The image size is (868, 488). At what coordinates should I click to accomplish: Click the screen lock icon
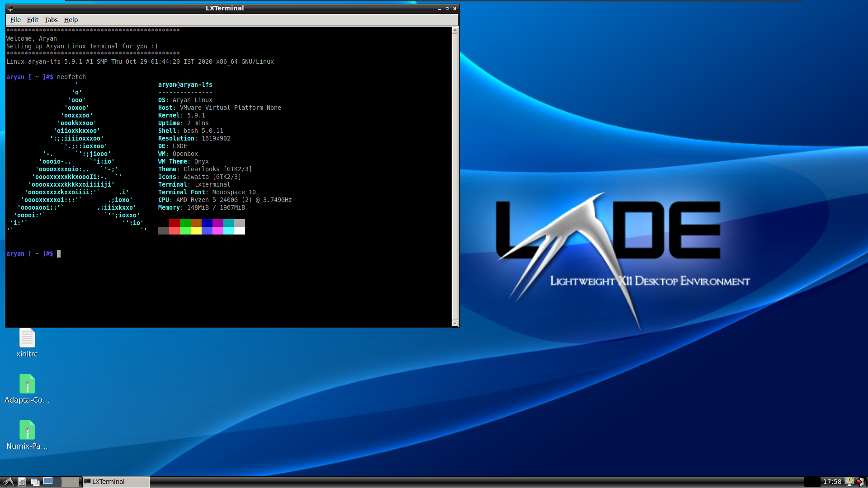click(849, 482)
